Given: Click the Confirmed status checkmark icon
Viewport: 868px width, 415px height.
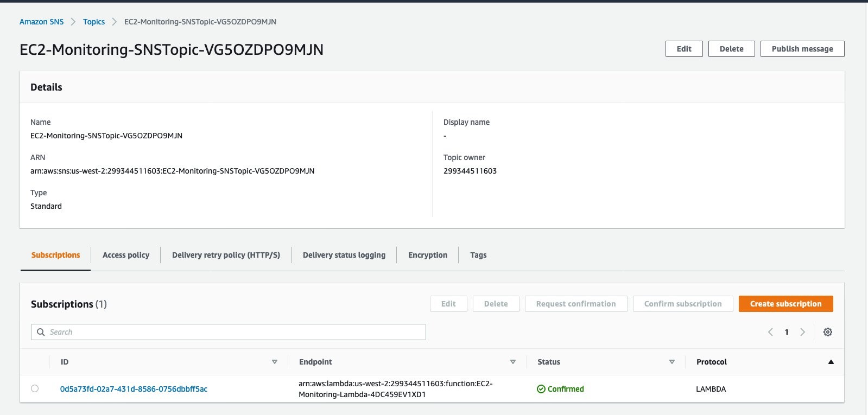Looking at the screenshot, I should [541, 389].
